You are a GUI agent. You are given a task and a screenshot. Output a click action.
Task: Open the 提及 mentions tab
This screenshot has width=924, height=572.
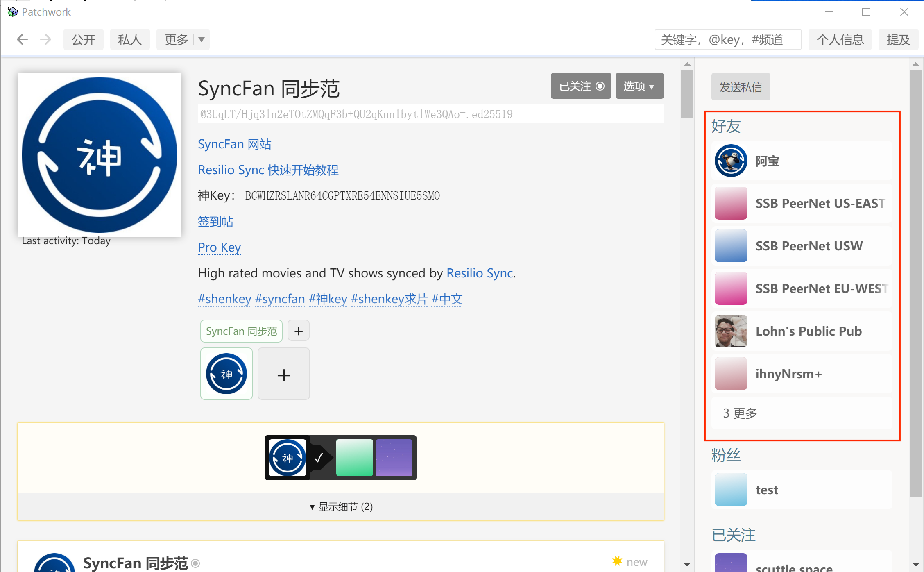click(899, 39)
